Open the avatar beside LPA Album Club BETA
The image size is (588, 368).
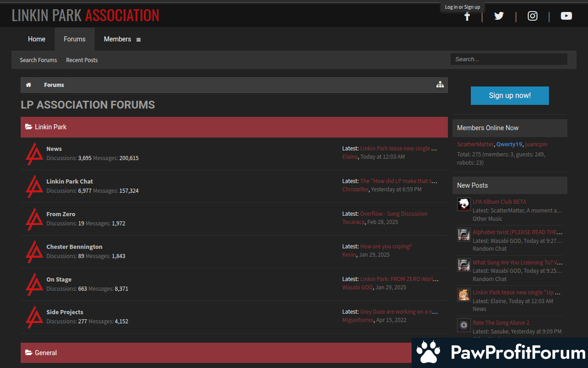pyautogui.click(x=464, y=204)
